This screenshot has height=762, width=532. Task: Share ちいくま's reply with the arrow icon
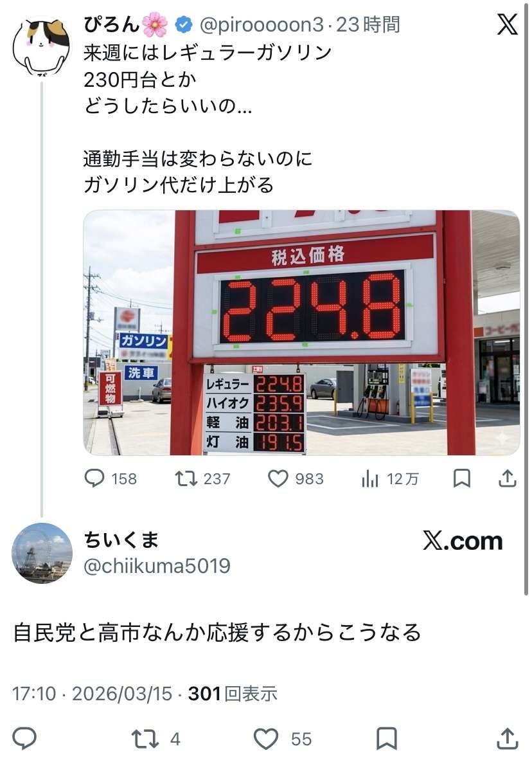click(507, 739)
